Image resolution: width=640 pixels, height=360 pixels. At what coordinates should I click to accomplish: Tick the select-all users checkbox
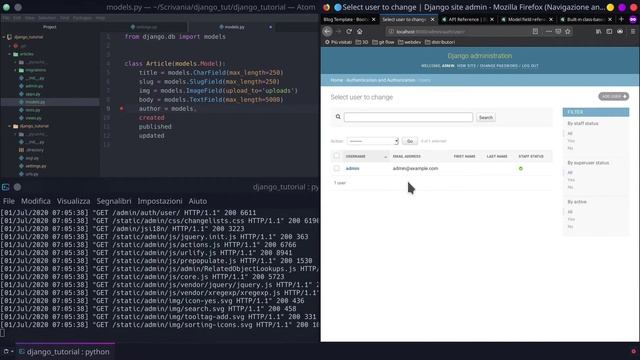pyautogui.click(x=336, y=156)
